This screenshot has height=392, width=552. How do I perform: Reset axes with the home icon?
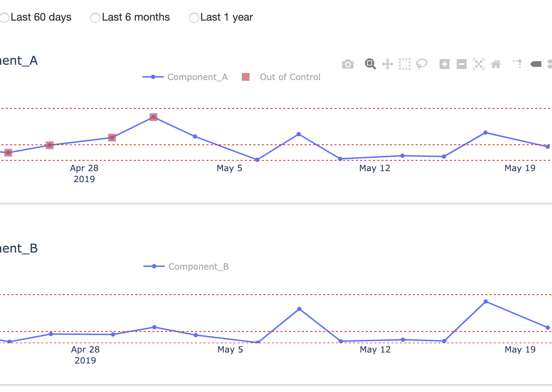click(x=495, y=64)
